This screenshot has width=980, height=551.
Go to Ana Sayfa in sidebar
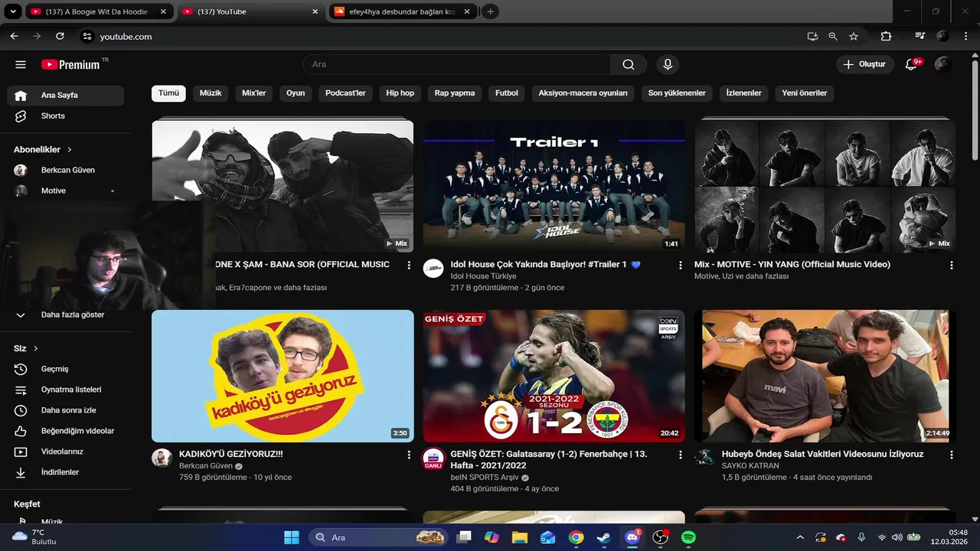[x=66, y=96]
